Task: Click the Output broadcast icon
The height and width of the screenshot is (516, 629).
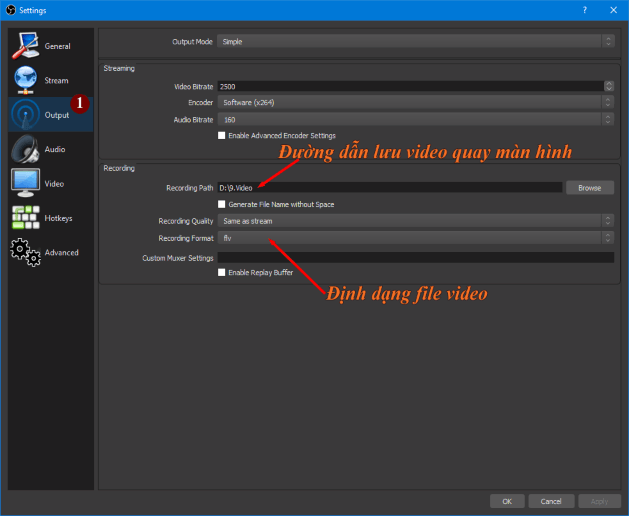Action: [26, 115]
